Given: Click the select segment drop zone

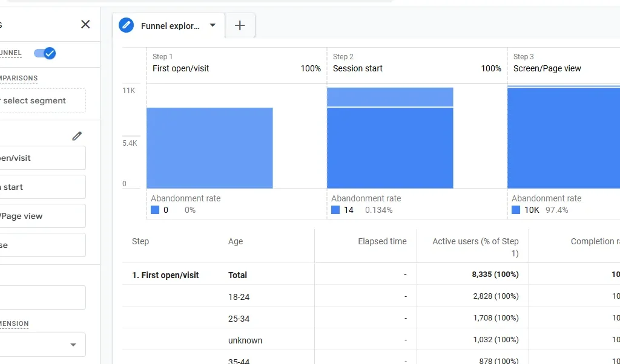Looking at the screenshot, I should point(43,100).
